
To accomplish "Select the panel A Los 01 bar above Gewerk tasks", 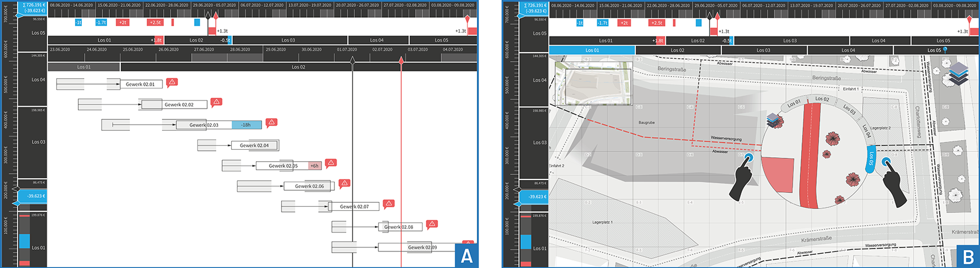I will pyautogui.click(x=84, y=67).
